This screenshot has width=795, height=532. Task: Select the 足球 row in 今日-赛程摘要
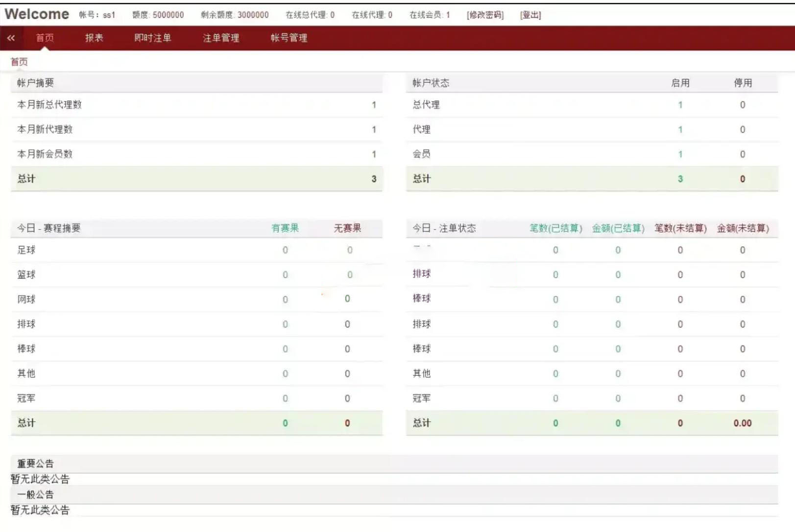point(26,250)
